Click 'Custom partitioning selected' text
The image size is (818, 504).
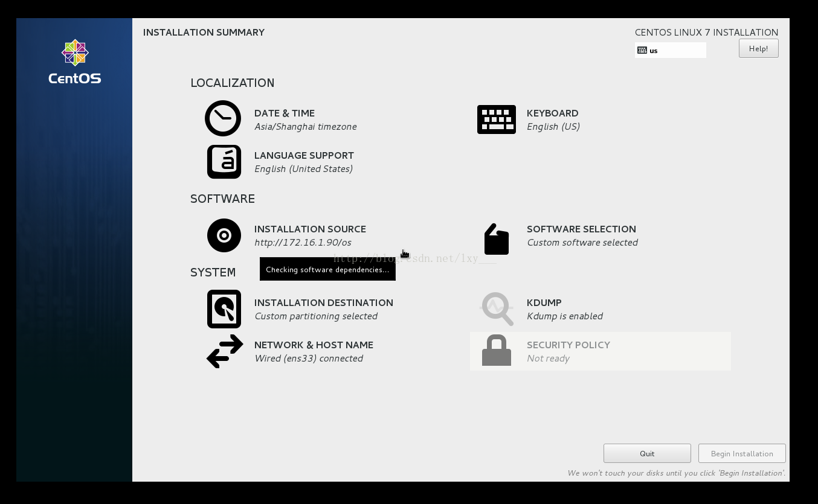tap(316, 316)
